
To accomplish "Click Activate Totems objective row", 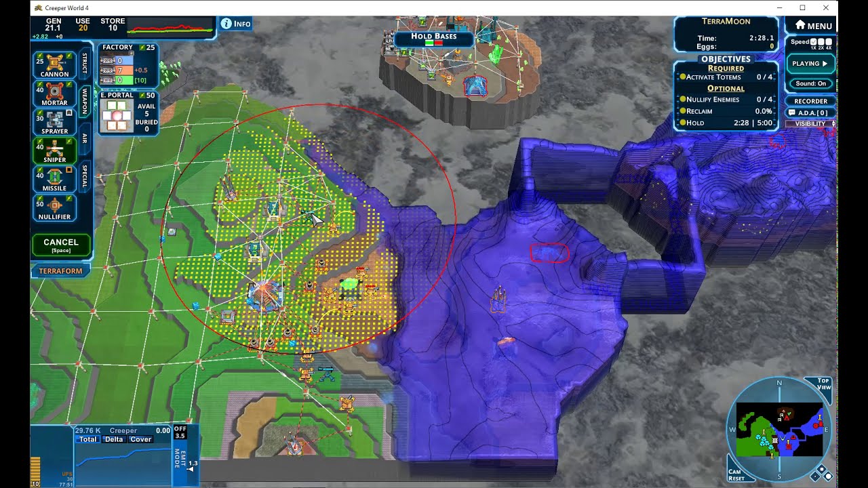I will 726,77.
